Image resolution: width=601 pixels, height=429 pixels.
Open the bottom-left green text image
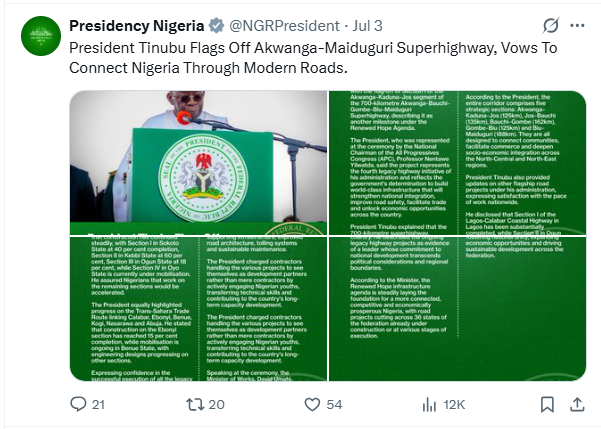(198, 309)
